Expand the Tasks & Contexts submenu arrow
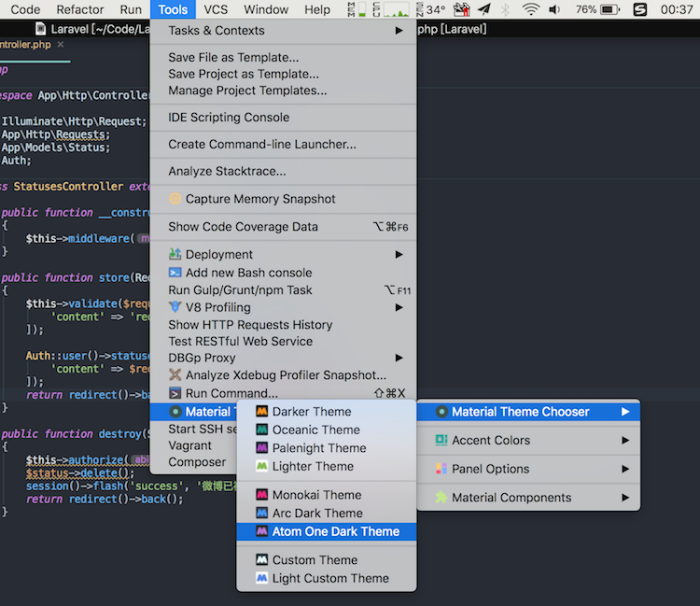The height and width of the screenshot is (606, 700). (399, 31)
